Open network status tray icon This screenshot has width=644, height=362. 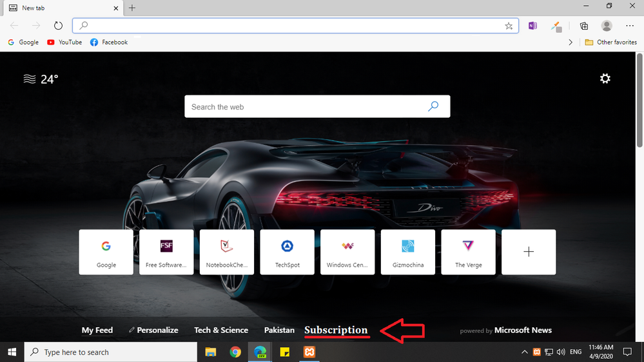point(549,352)
